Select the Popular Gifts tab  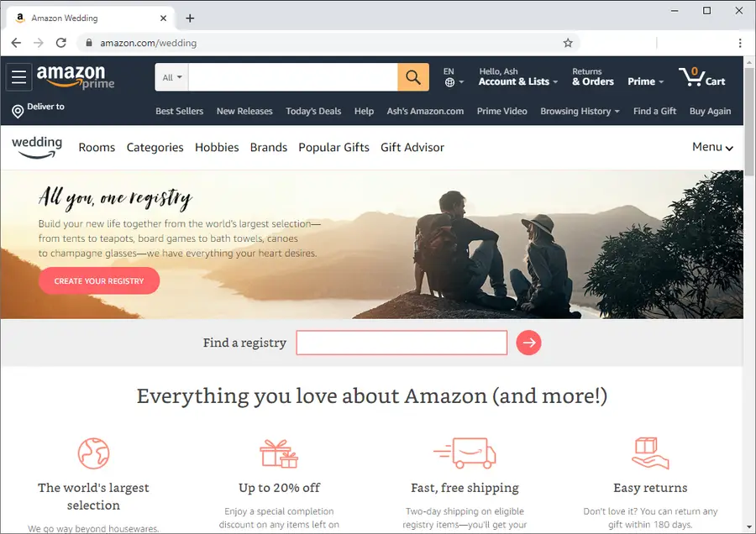pos(333,148)
